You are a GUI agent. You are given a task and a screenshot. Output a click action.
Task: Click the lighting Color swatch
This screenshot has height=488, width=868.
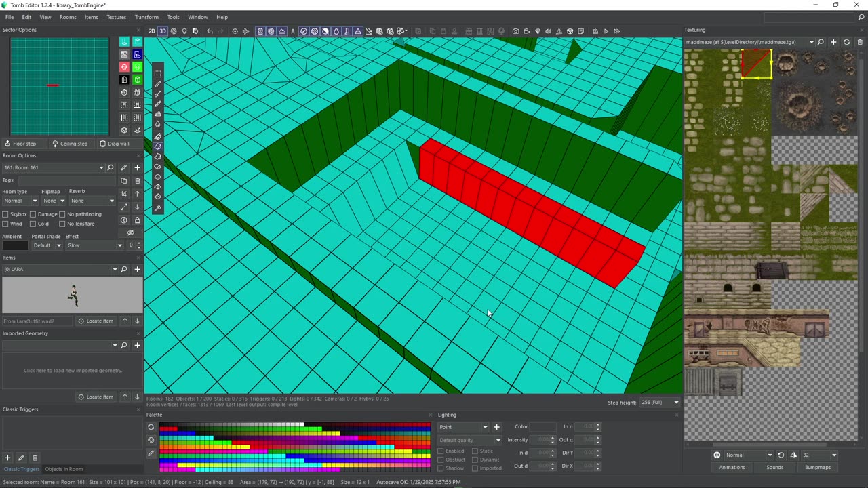click(x=543, y=427)
